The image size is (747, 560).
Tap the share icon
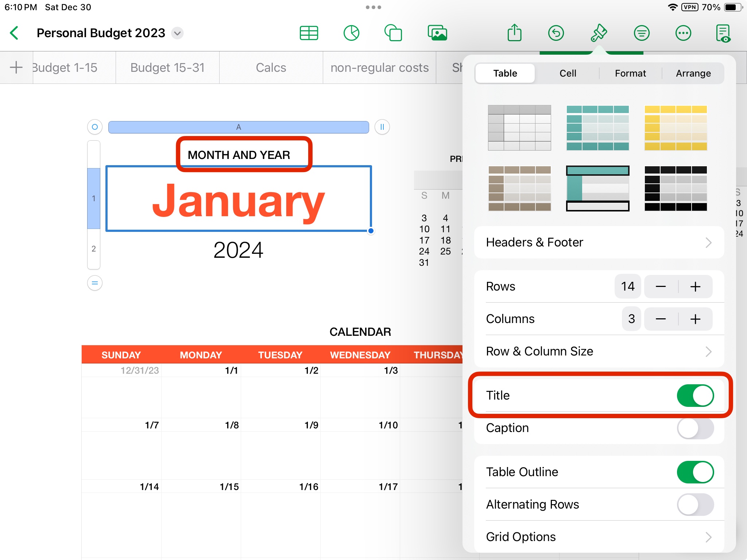[x=514, y=33]
